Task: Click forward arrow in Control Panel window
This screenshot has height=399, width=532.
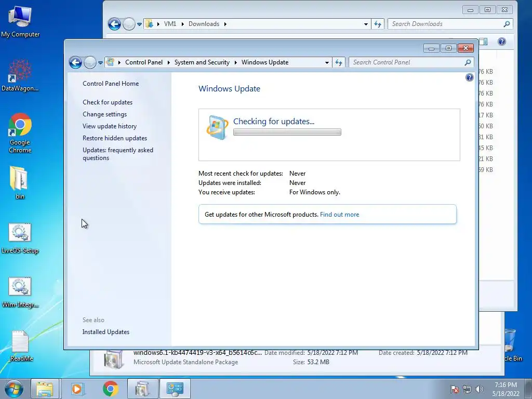Action: click(x=90, y=62)
